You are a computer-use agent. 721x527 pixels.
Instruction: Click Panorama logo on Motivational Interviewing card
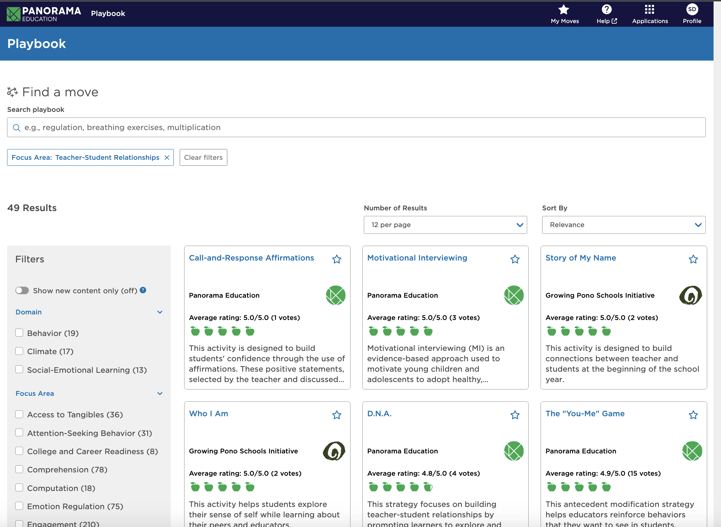pyautogui.click(x=514, y=295)
